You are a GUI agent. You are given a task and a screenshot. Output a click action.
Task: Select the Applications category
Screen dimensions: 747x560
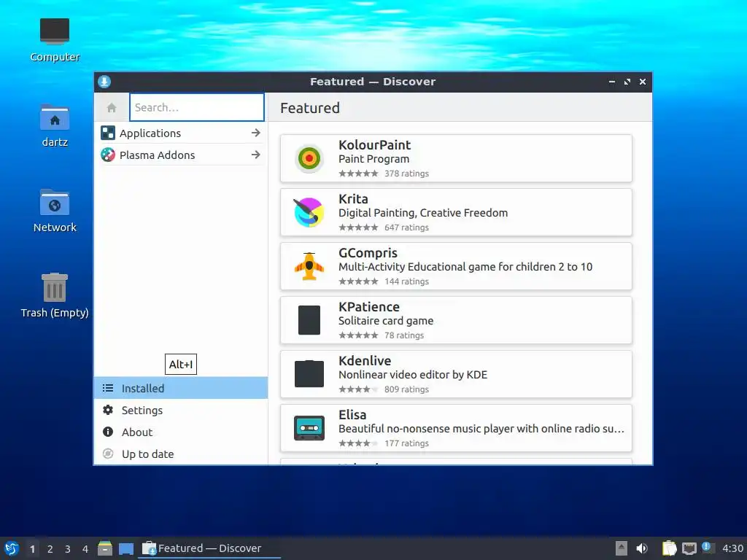tap(181, 133)
